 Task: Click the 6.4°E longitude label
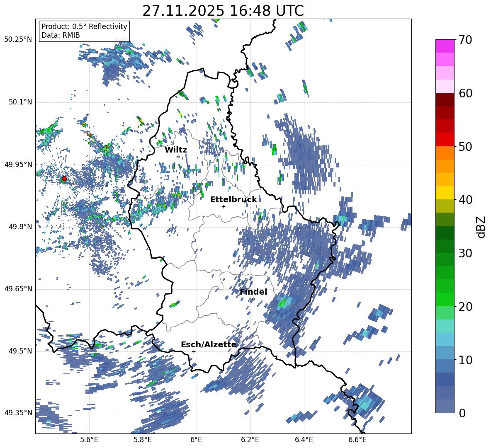click(304, 440)
